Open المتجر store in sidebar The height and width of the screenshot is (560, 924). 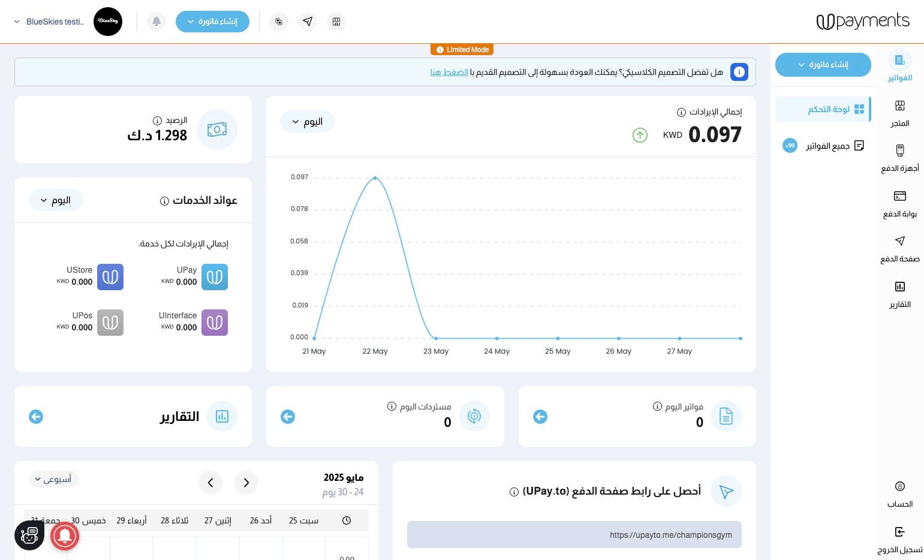point(899,113)
